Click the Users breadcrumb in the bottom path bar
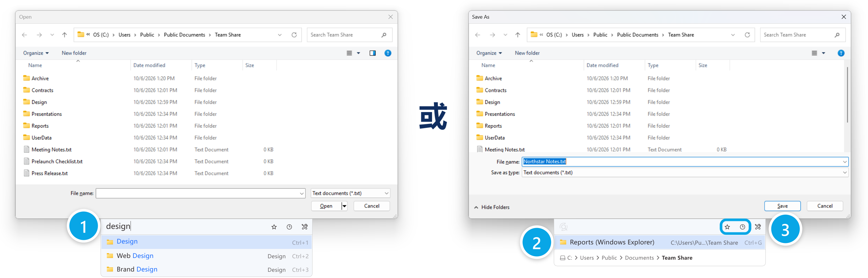The image size is (868, 278). click(587, 258)
